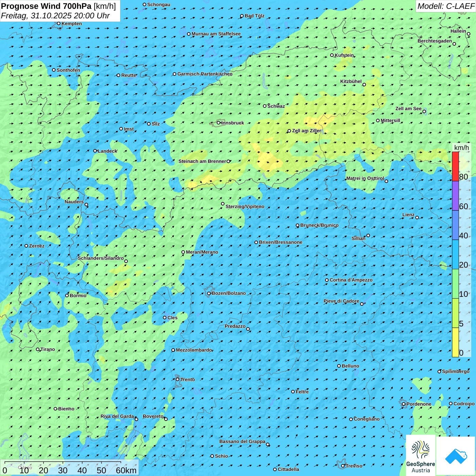Click the 'Schlanders/Silandro' label

[101, 258]
